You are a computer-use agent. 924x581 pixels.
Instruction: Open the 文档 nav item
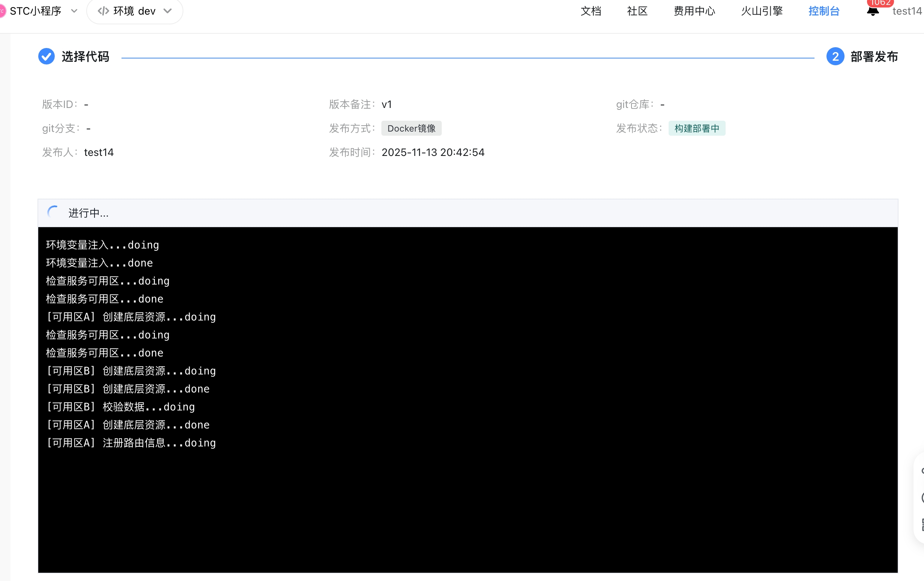click(591, 11)
